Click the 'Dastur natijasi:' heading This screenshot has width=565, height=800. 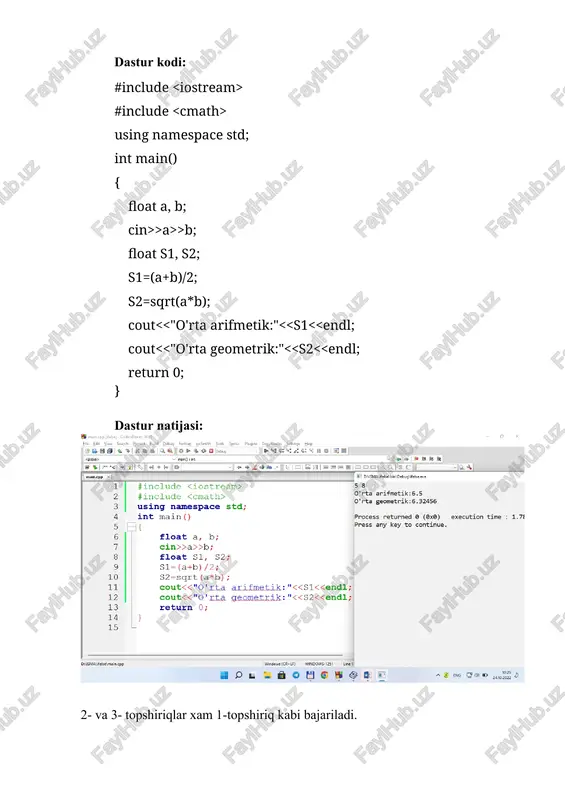click(x=158, y=426)
